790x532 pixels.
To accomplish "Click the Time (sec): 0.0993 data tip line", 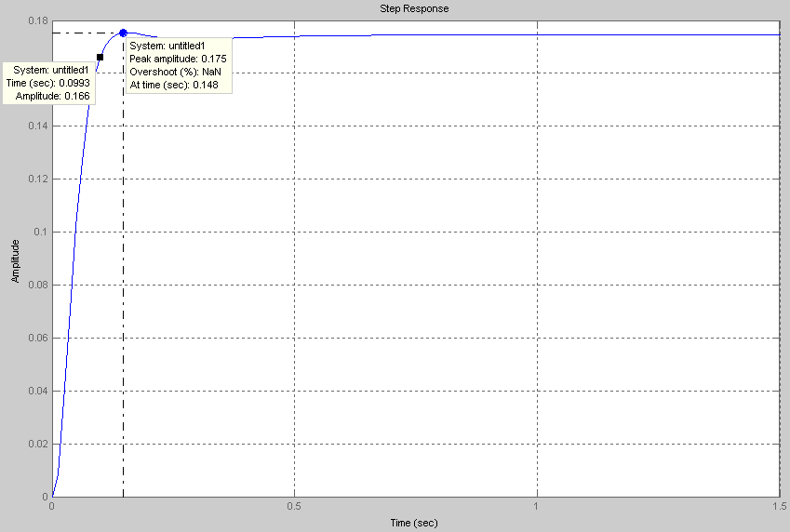I will coord(48,83).
